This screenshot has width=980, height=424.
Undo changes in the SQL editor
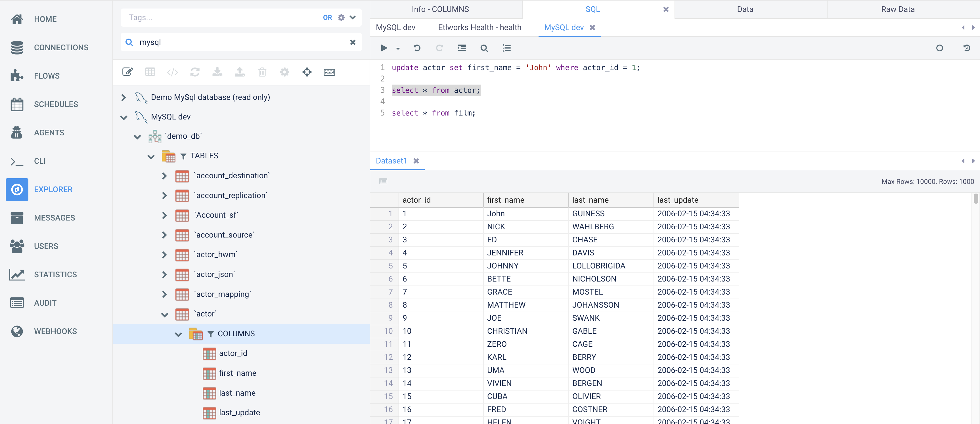click(417, 48)
